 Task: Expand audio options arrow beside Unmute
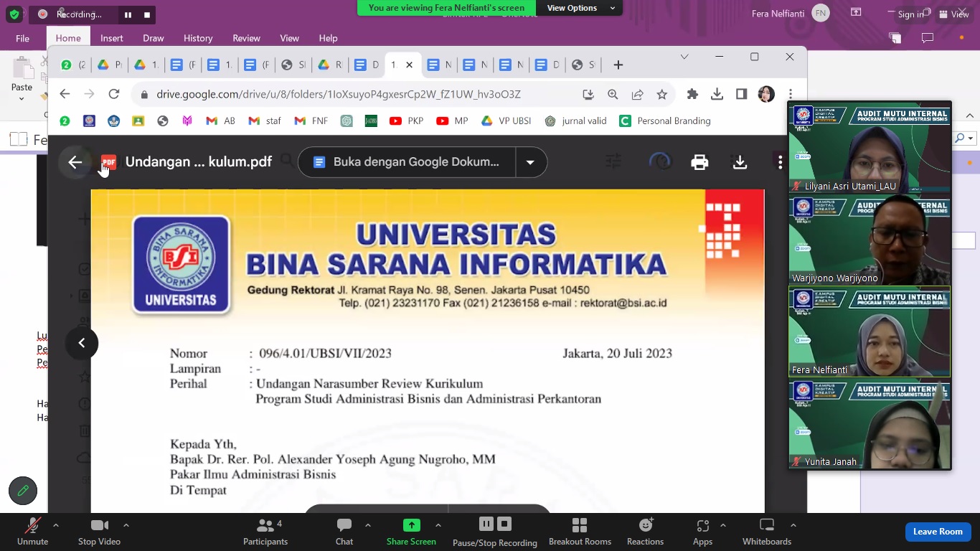pos(56,524)
